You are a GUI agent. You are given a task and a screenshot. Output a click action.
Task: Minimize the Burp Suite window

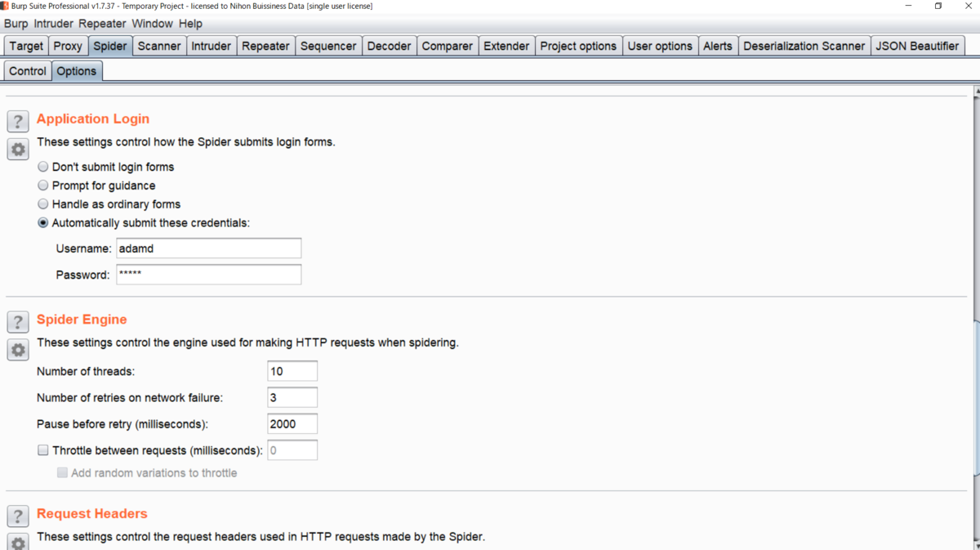[x=908, y=6]
